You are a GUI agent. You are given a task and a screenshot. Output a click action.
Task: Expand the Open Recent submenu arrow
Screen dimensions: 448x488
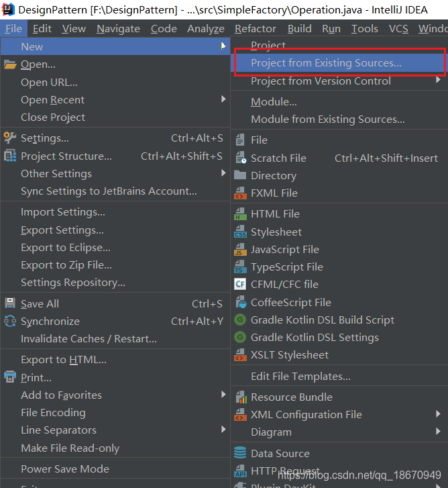(x=223, y=99)
